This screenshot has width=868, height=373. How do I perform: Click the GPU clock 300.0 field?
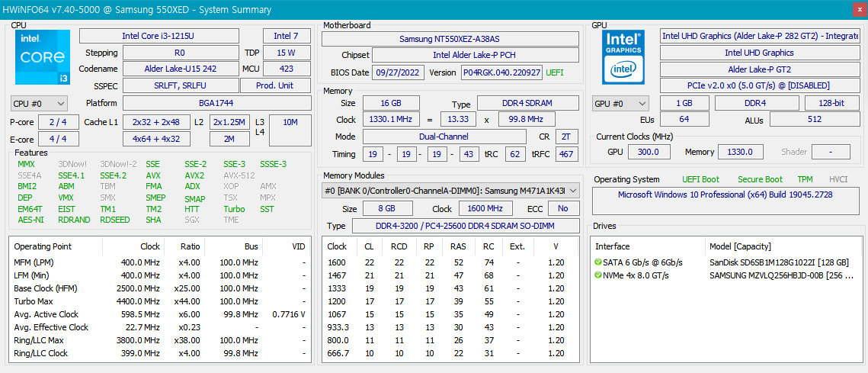click(x=649, y=152)
